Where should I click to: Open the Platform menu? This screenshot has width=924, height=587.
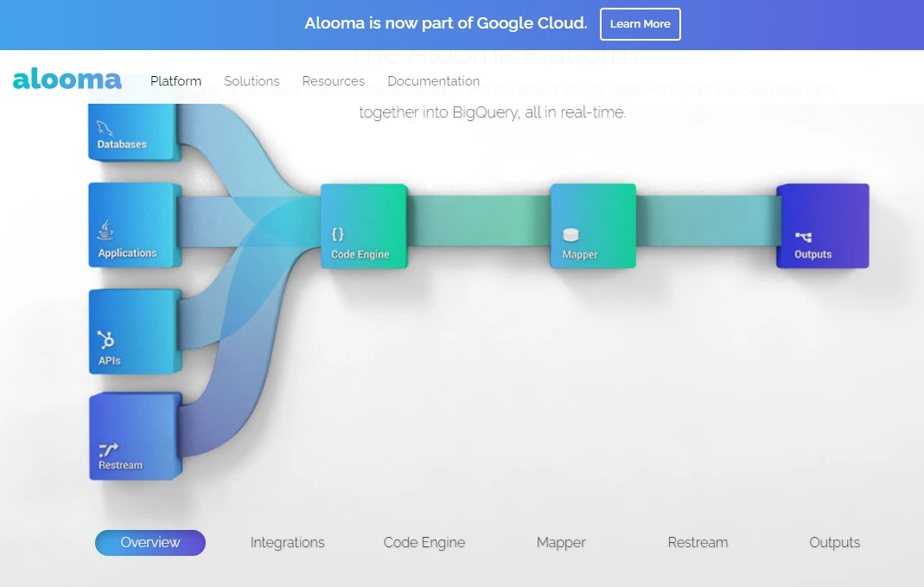tap(175, 81)
